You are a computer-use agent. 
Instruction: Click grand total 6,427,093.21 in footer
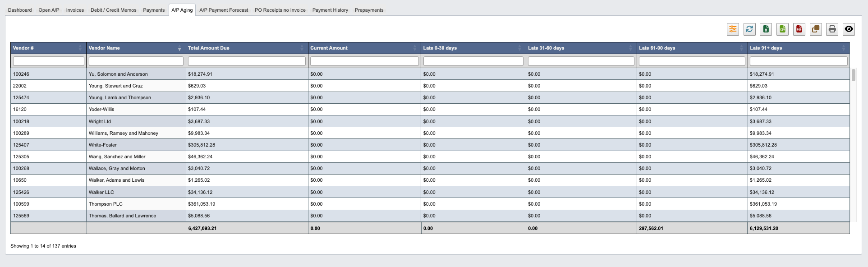tap(202, 228)
